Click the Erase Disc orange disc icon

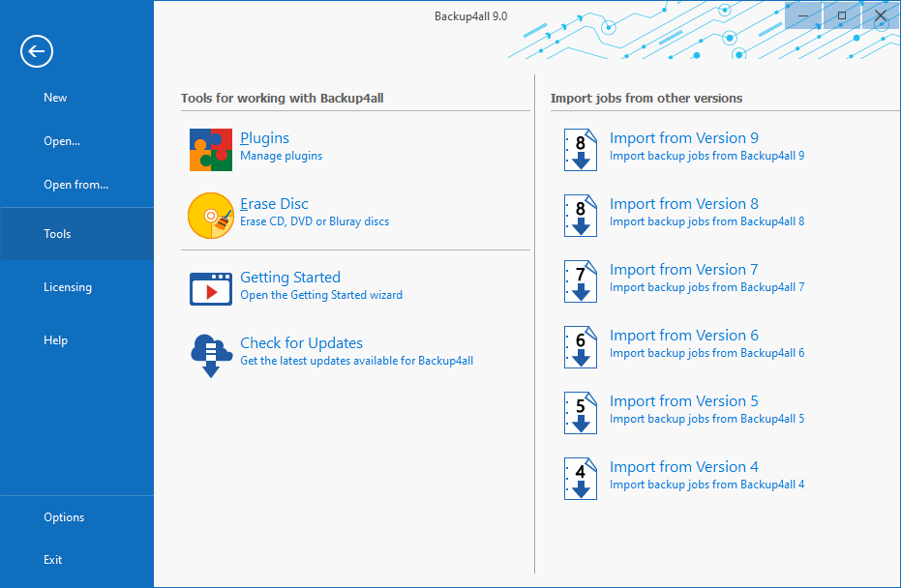pyautogui.click(x=211, y=216)
